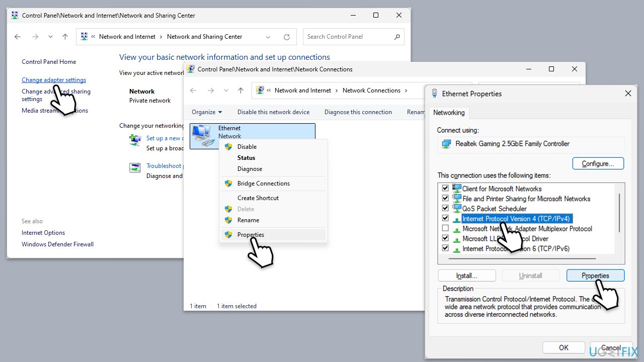Click Set up a new connection icon
Screen dimensions: 644x362
pyautogui.click(x=135, y=140)
